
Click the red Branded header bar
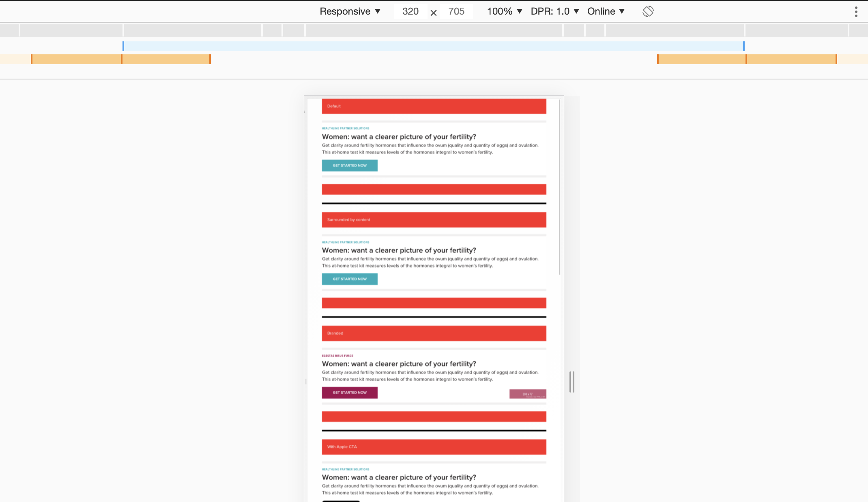coord(434,333)
